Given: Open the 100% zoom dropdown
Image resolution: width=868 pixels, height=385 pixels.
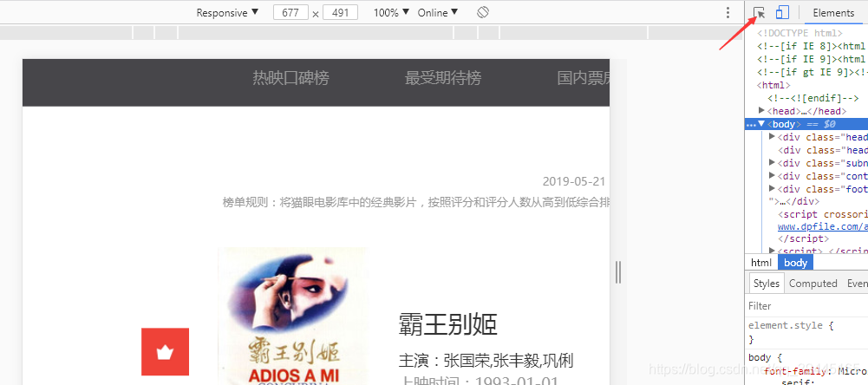Looking at the screenshot, I should click(x=391, y=12).
